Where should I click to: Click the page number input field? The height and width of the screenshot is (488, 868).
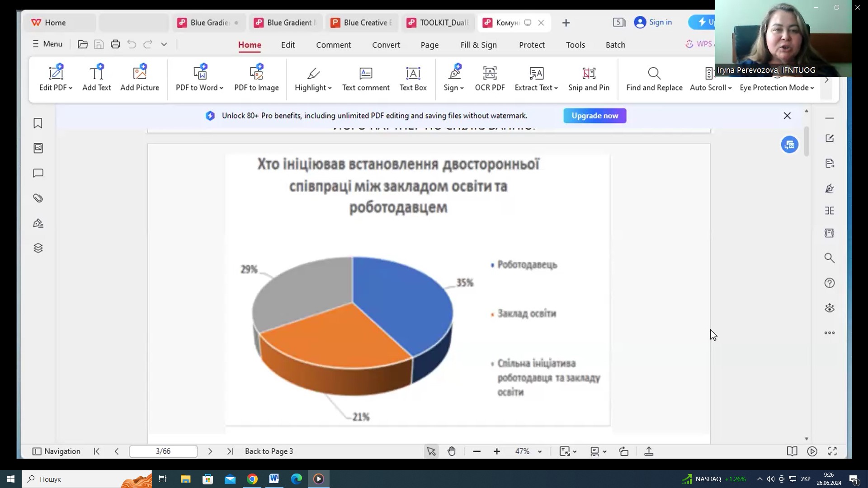(x=163, y=451)
